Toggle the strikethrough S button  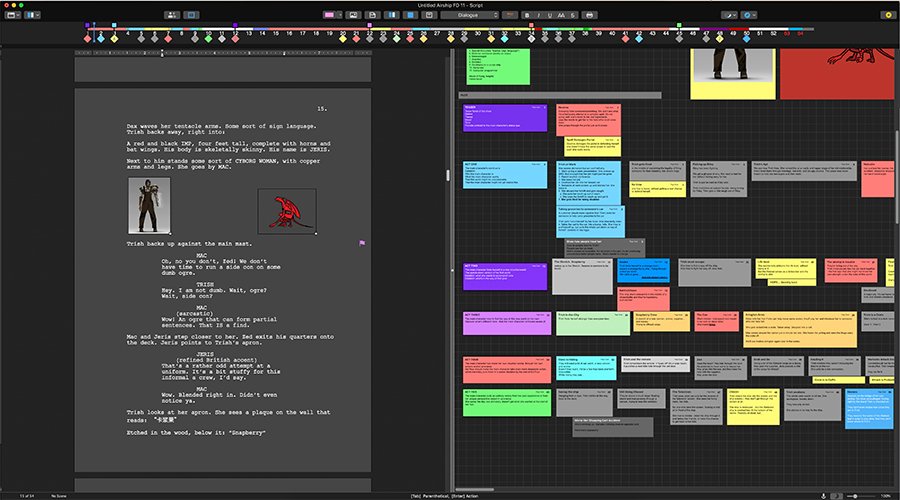574,16
